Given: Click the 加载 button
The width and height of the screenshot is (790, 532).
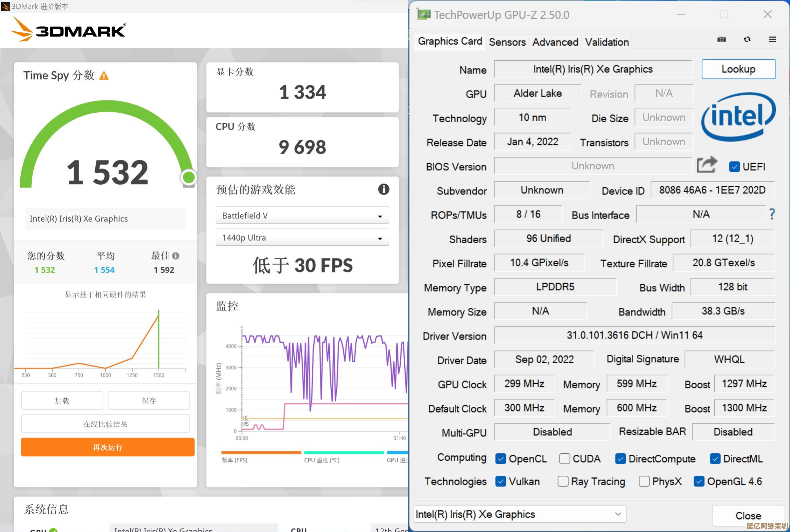Looking at the screenshot, I should (62, 401).
